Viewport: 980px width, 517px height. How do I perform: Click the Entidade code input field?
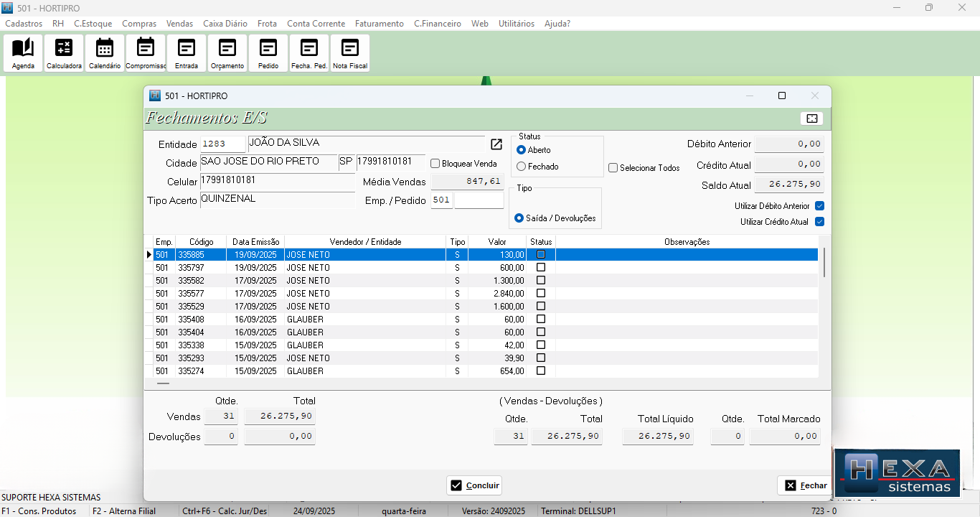click(222, 144)
